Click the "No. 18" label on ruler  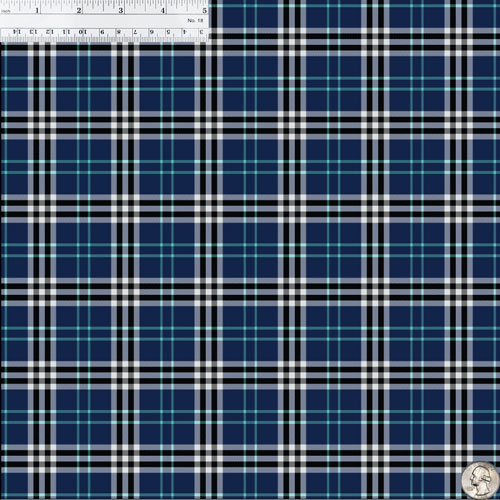point(195,21)
